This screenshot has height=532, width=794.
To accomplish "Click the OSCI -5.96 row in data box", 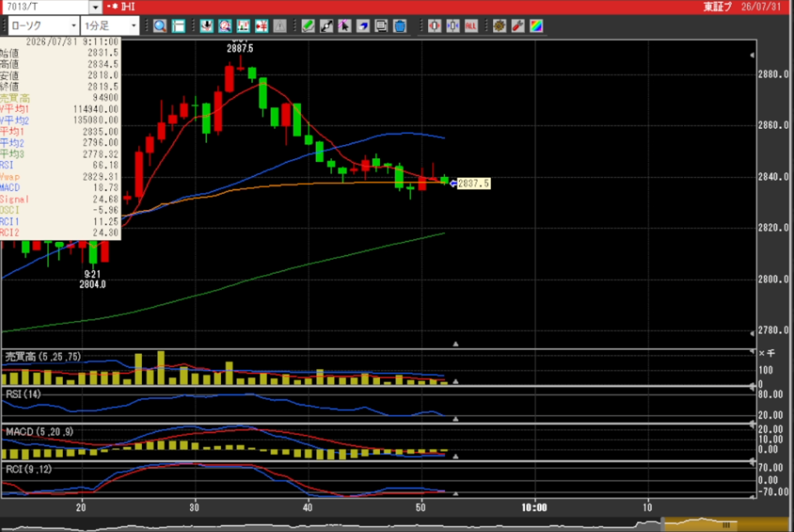I will click(x=59, y=210).
